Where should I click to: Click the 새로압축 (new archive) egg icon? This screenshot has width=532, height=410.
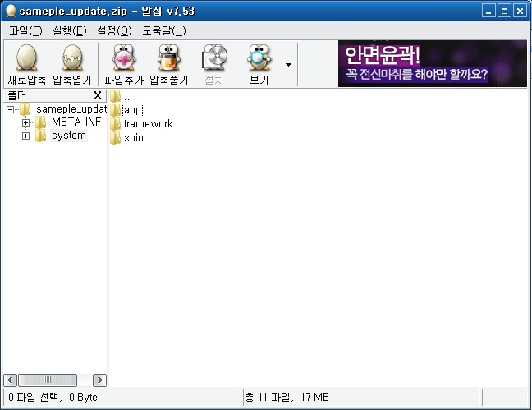[26, 60]
